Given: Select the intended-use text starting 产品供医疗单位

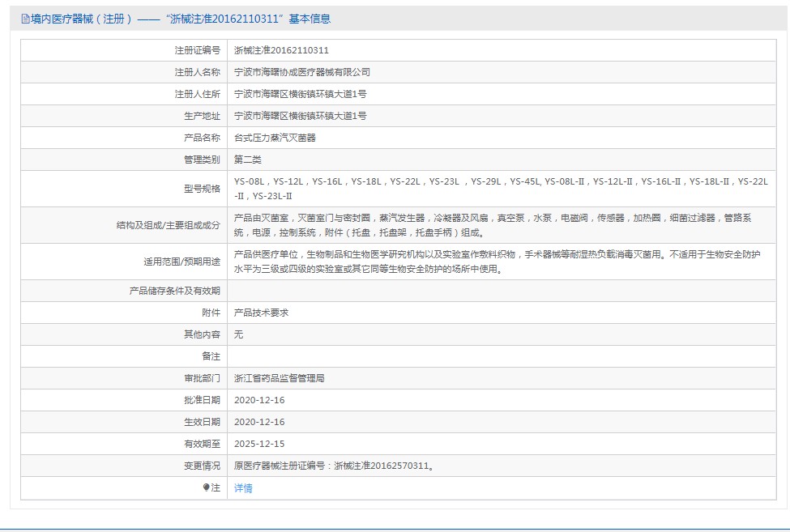Looking at the screenshot, I should pos(497,262).
